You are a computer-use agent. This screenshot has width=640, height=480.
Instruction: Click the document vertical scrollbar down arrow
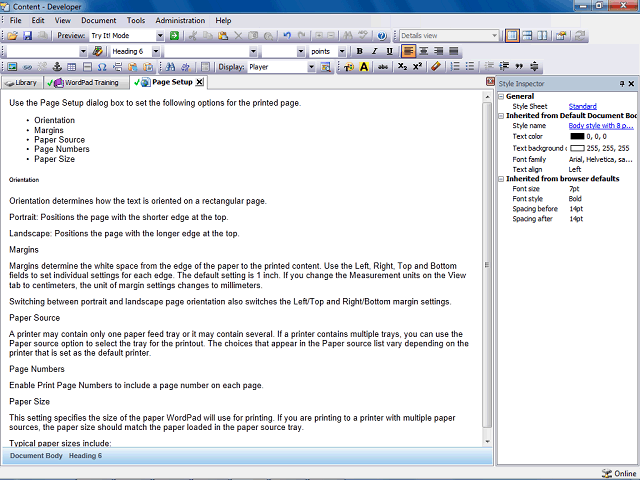(487, 442)
